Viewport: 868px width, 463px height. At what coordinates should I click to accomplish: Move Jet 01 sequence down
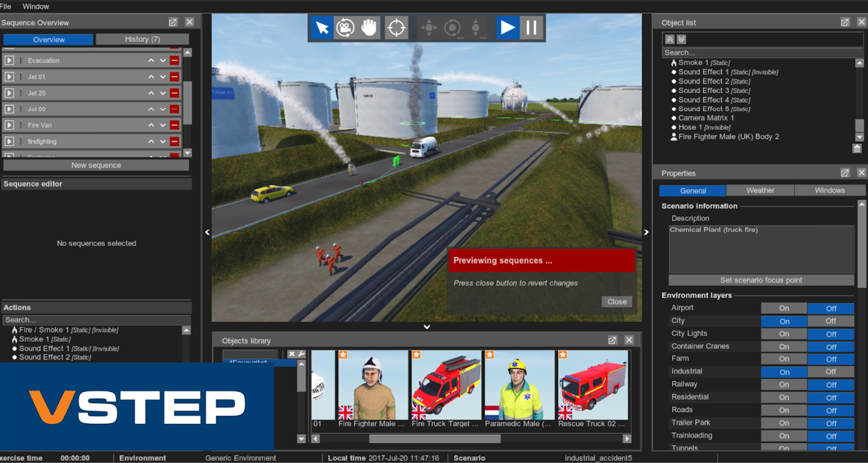[x=162, y=77]
